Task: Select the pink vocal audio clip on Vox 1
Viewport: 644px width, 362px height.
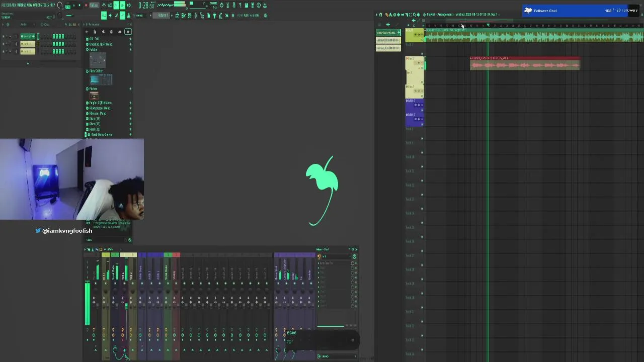Action: (x=525, y=64)
